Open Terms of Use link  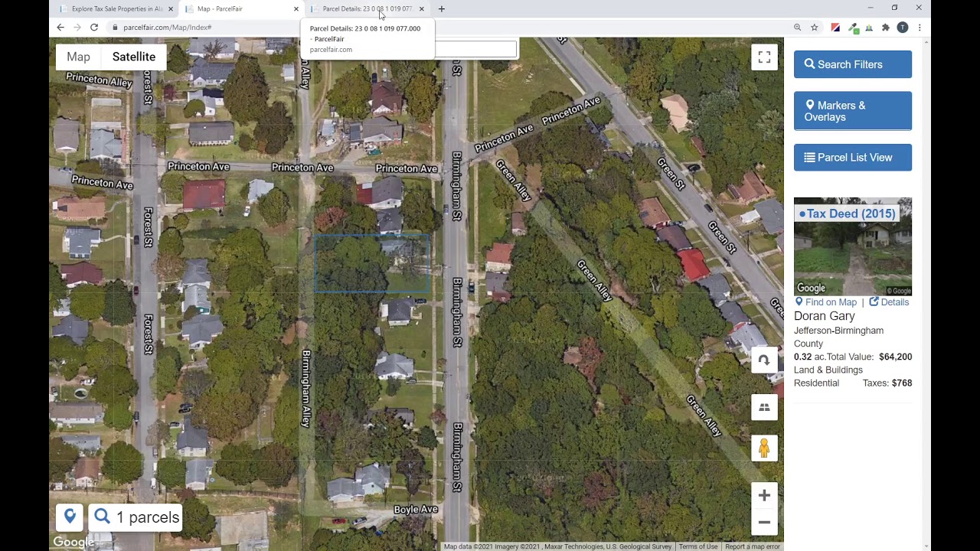[x=698, y=546]
